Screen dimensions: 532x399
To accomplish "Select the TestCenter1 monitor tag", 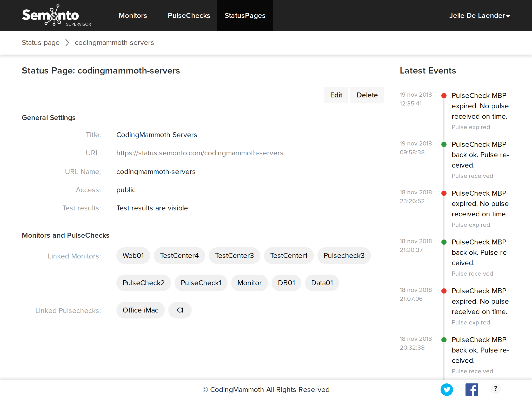I will (289, 256).
